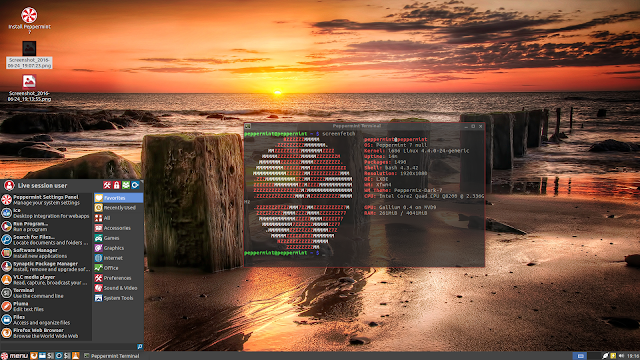Open Files entry in menu favorites
The width and height of the screenshot is (640, 360).
pos(46,320)
